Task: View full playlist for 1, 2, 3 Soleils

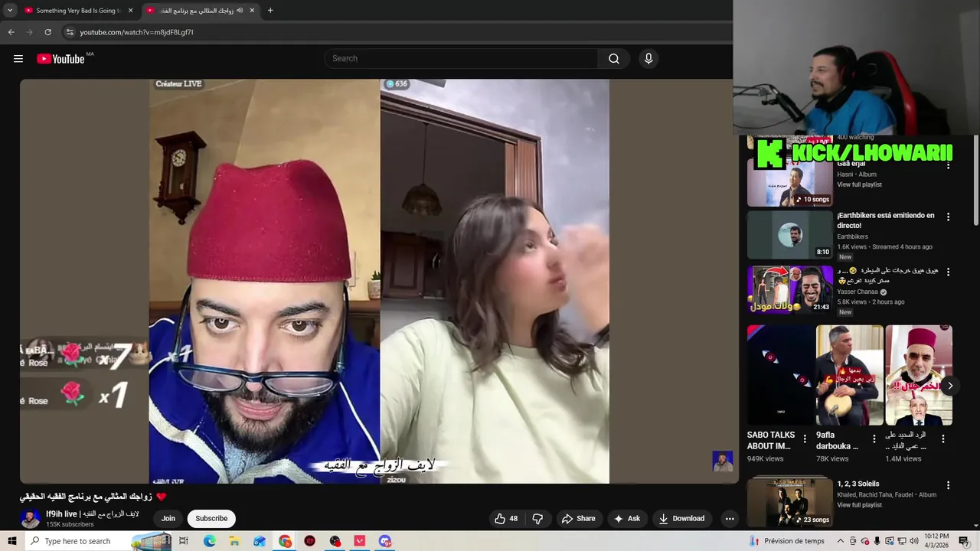Action: (x=859, y=505)
